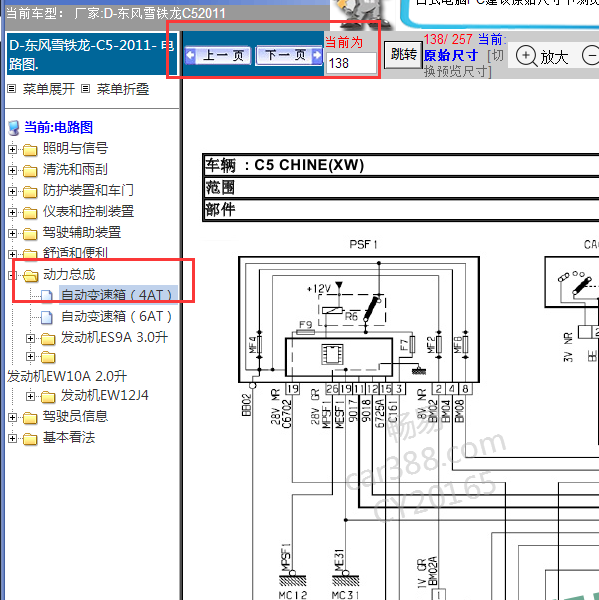Viewport: 599px width, 600px height.
Task: Collapse the 动力总成 folder node
Action: point(12,275)
